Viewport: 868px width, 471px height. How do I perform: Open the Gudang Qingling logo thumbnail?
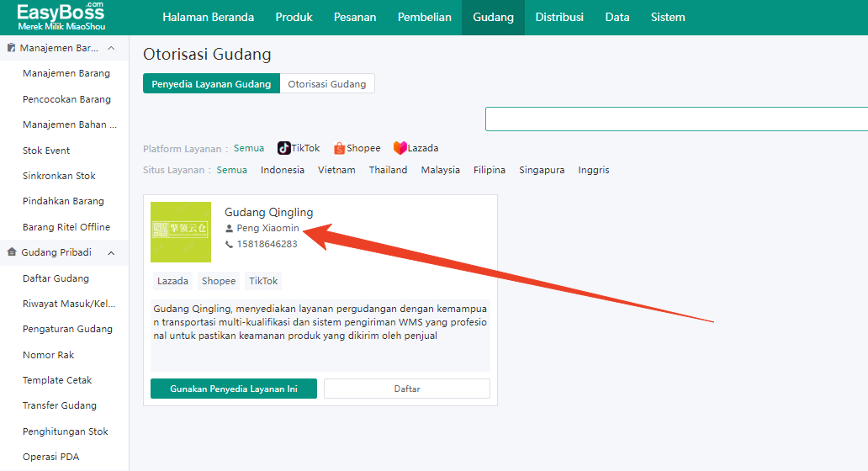click(x=181, y=232)
